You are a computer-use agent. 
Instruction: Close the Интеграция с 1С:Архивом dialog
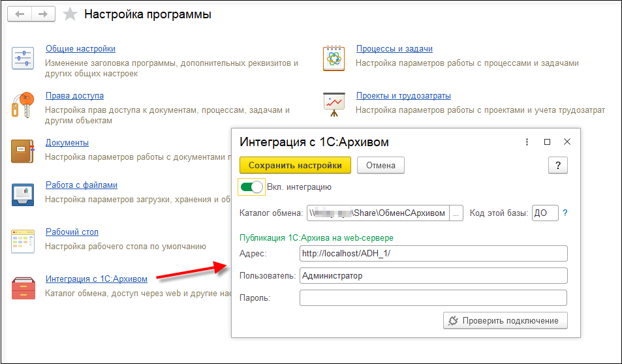point(567,142)
